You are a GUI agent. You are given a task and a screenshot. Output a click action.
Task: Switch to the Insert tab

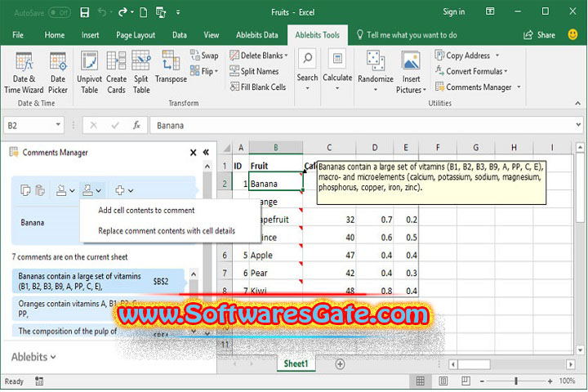(x=90, y=35)
